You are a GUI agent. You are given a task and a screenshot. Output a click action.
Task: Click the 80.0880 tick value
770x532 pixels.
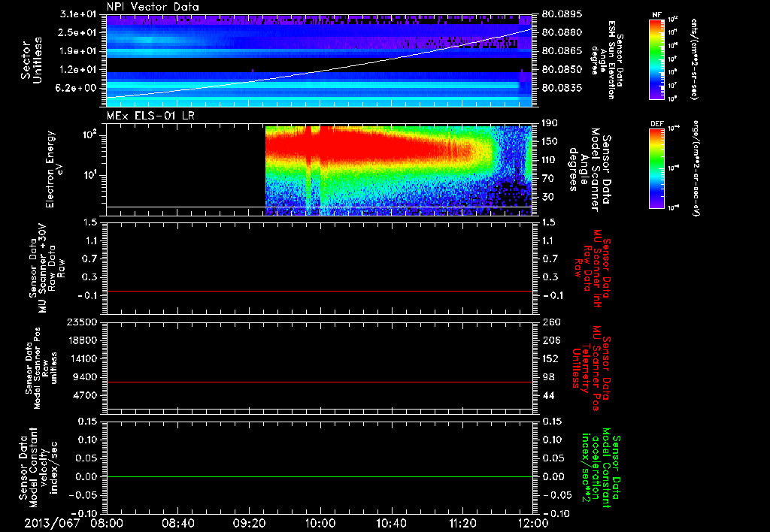[562, 32]
